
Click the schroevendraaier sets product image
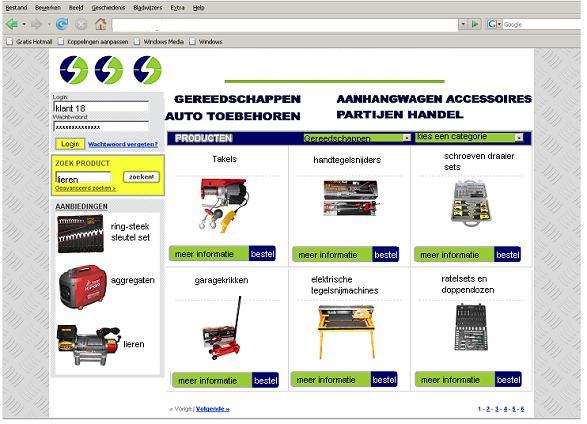(470, 203)
